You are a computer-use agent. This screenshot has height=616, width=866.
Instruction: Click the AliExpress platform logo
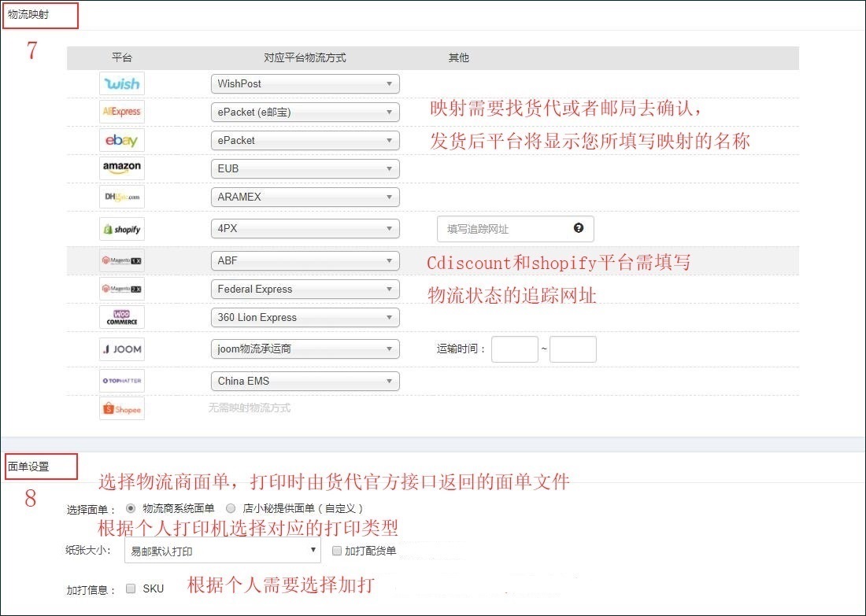coord(122,112)
